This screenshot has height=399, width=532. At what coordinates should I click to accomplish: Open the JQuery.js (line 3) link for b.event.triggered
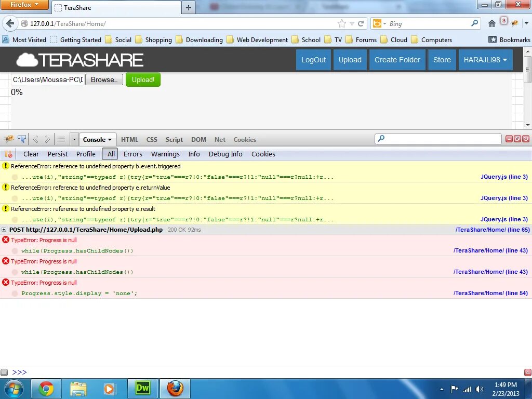pyautogui.click(x=504, y=177)
